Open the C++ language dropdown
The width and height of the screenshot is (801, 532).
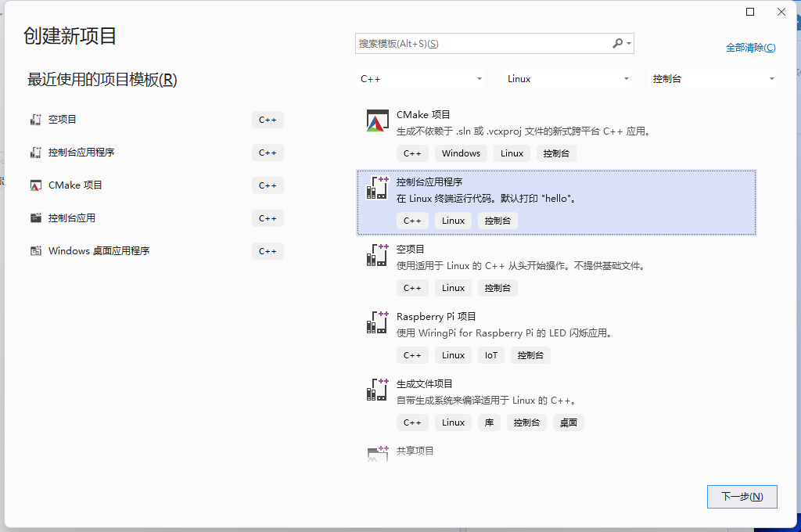pos(420,78)
